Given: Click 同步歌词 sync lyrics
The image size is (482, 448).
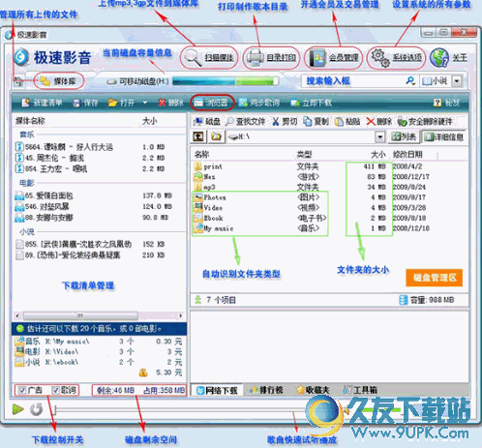Looking at the screenshot, I should pos(259,103).
